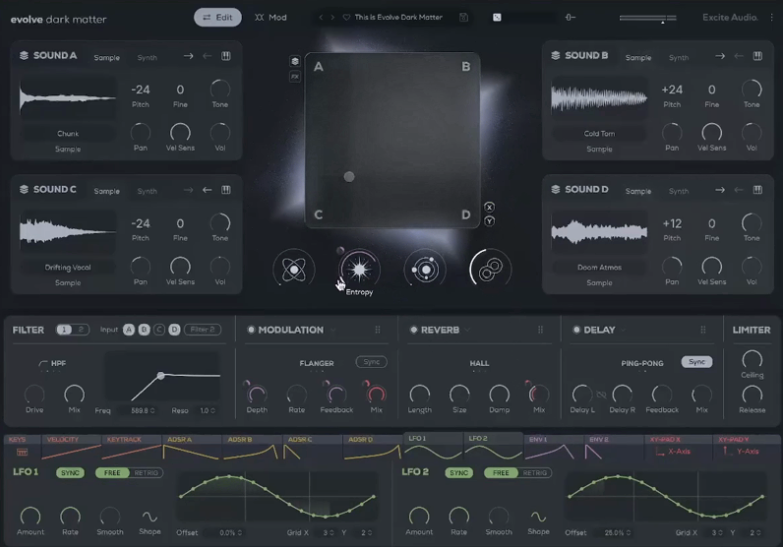Toggle the Y axis lock on XY pad
The image size is (783, 547).
coord(489,221)
